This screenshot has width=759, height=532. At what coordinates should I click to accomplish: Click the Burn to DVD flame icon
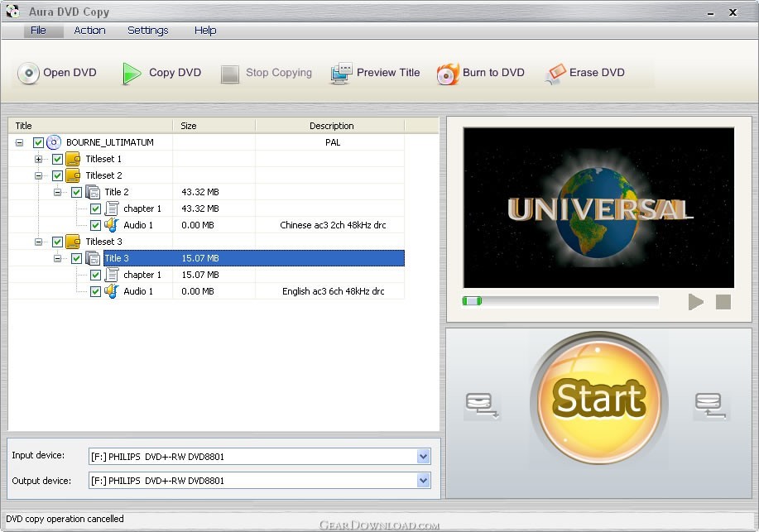coord(448,74)
